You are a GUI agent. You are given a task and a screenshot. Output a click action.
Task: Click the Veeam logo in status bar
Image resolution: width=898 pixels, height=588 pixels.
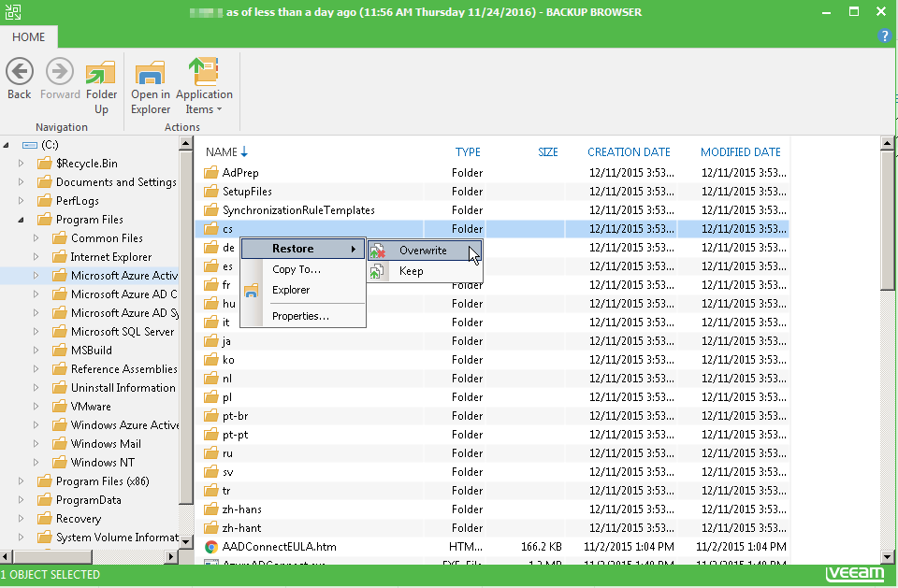[854, 574]
